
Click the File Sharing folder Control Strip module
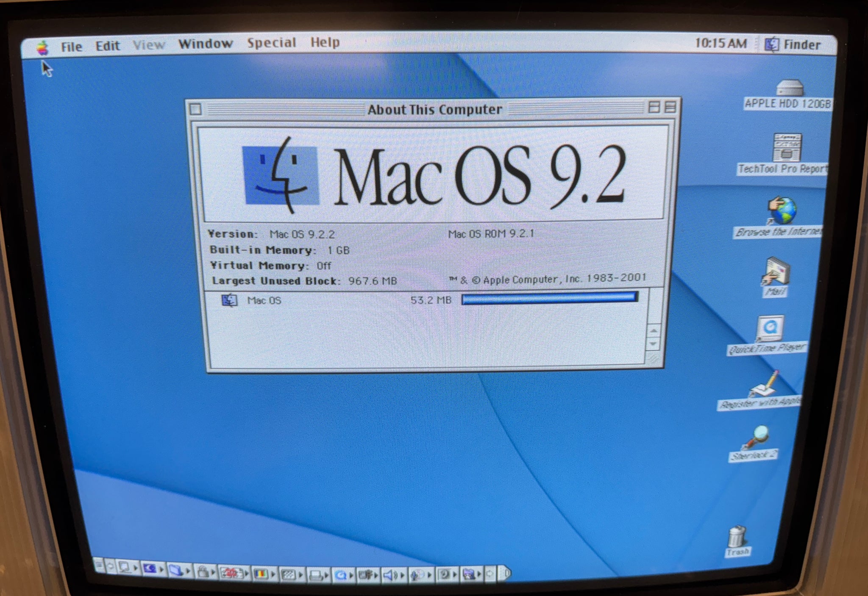(179, 571)
